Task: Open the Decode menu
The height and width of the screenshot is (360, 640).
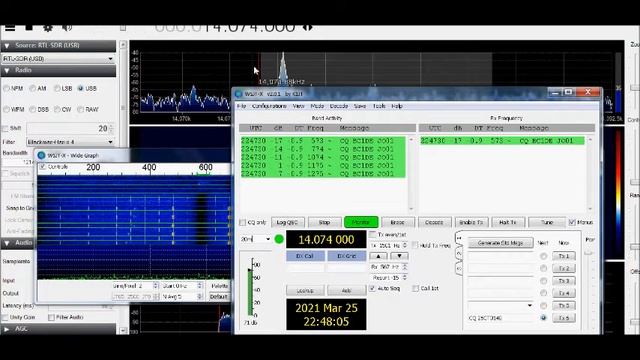Action: pos(339,106)
